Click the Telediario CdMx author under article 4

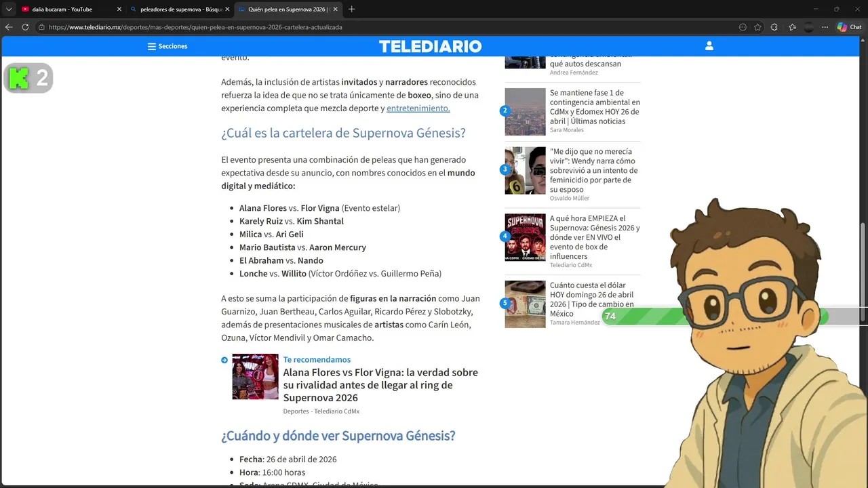(x=571, y=264)
